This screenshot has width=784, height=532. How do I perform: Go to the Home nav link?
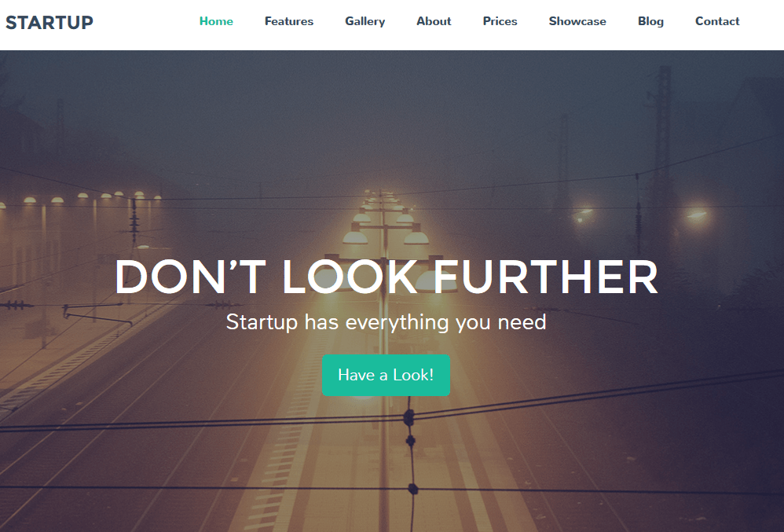pos(216,21)
